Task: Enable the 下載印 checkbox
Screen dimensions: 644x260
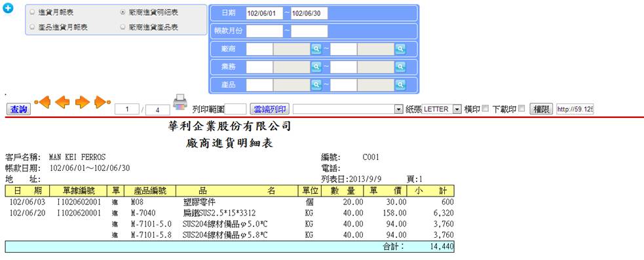Action: pos(521,109)
